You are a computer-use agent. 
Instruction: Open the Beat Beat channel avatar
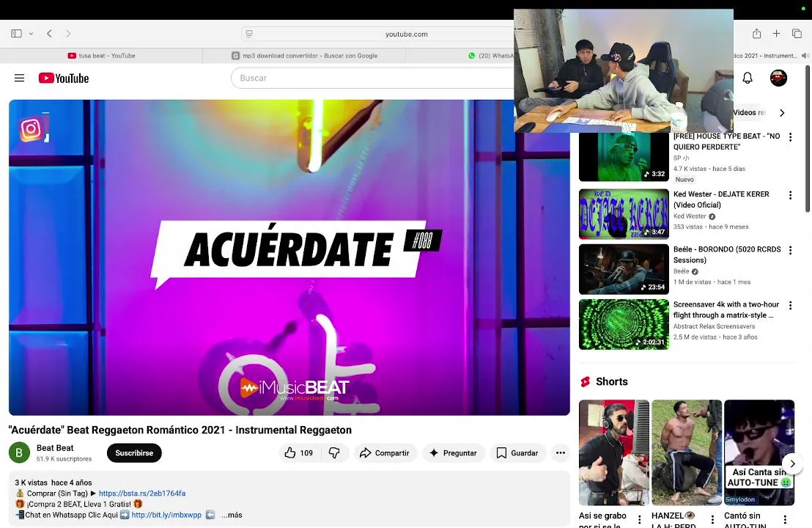(19, 452)
